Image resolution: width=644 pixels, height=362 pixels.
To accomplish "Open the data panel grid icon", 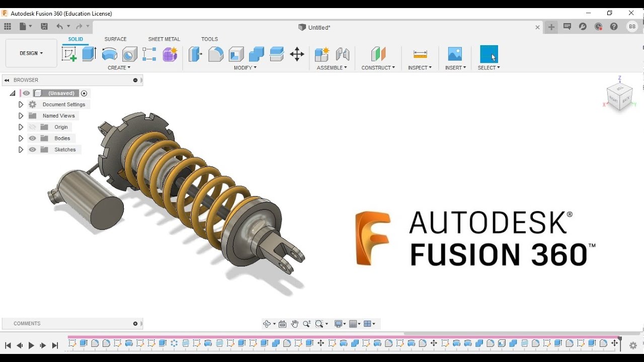I will click(x=8, y=27).
